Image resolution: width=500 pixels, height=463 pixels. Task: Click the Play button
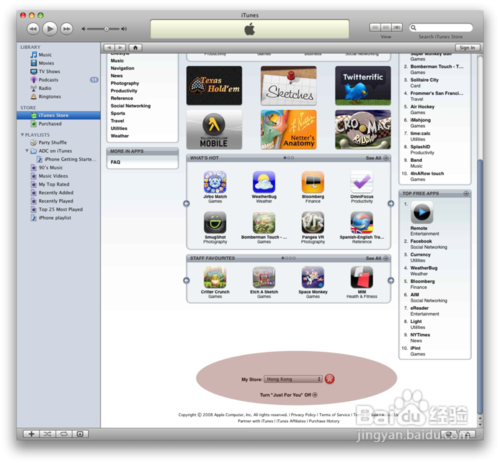click(50, 29)
